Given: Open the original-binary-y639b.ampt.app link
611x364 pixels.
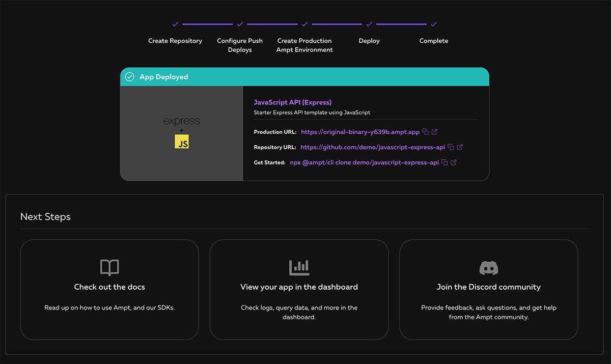Looking at the screenshot, I should click(x=360, y=132).
